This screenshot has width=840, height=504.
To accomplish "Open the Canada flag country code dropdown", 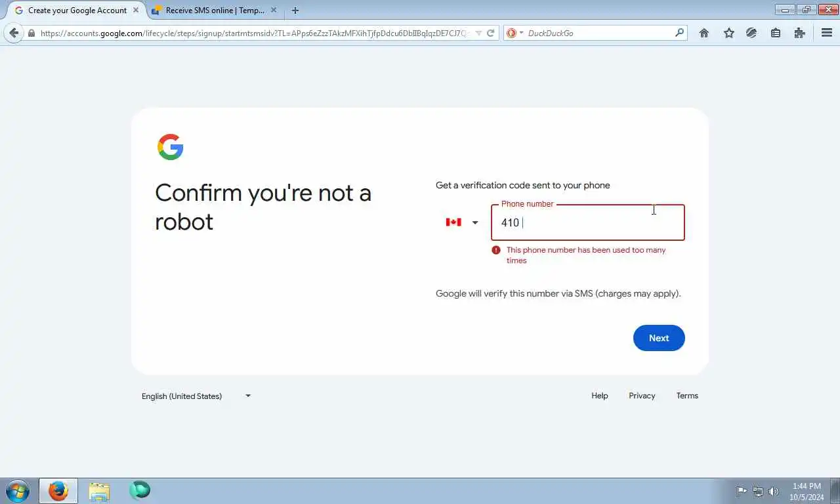I will [x=462, y=222].
